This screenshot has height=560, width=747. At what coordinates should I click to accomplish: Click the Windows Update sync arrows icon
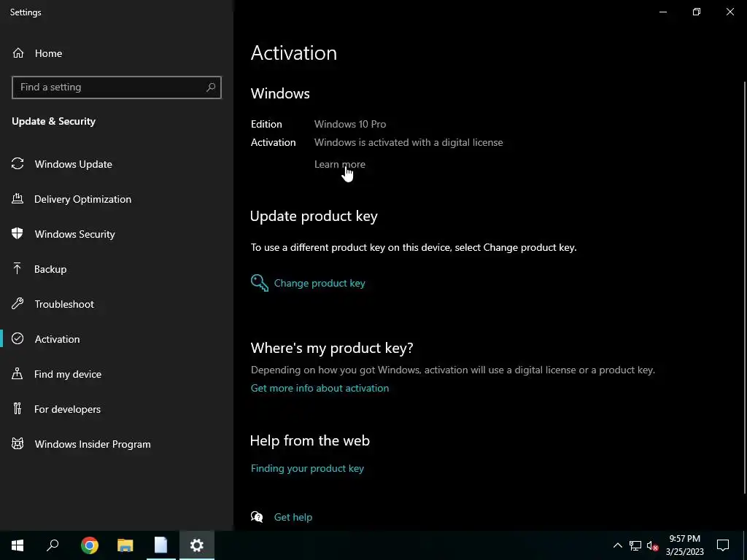(x=18, y=164)
